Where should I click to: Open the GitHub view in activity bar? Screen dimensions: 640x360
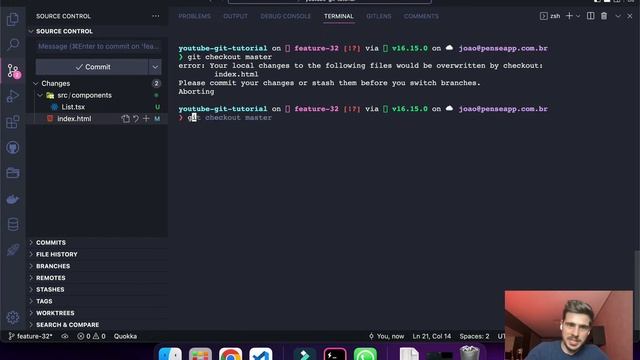click(13, 147)
